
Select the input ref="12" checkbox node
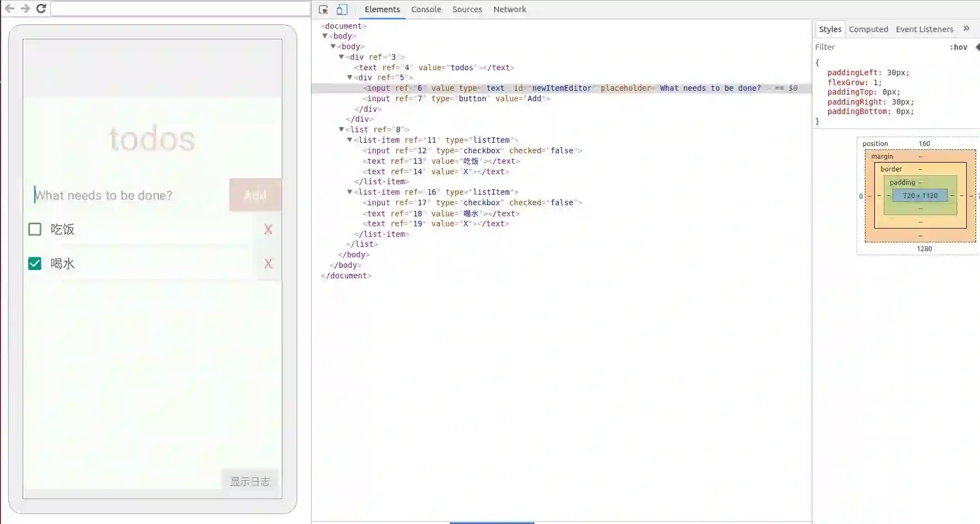tap(473, 151)
